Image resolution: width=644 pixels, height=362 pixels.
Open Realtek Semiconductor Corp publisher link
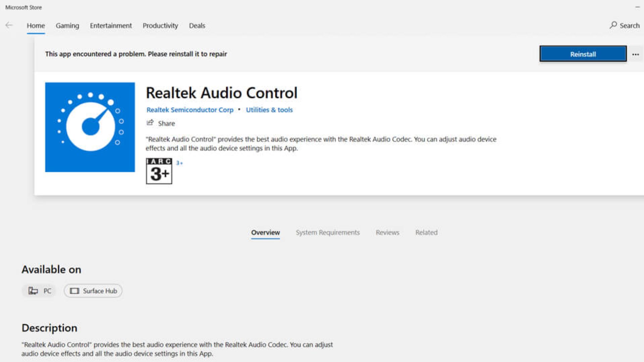pyautogui.click(x=190, y=110)
